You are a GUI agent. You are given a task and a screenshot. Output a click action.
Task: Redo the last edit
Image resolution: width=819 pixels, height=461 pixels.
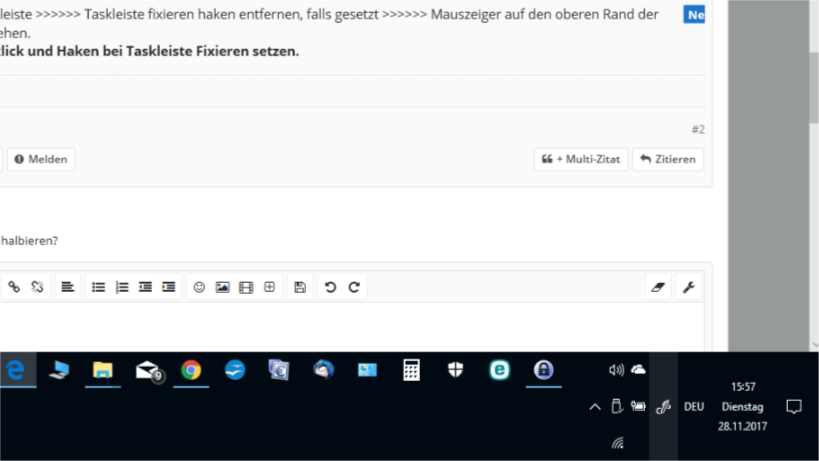click(x=354, y=287)
